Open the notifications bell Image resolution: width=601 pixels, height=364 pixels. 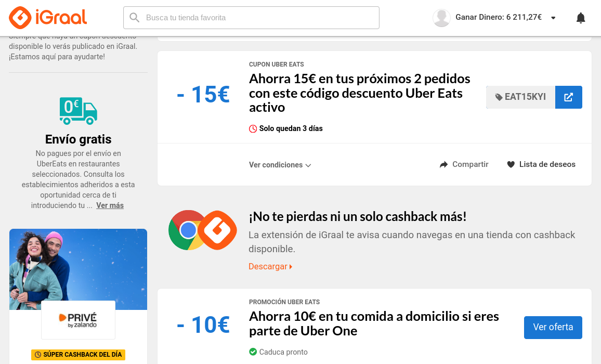coord(581,18)
